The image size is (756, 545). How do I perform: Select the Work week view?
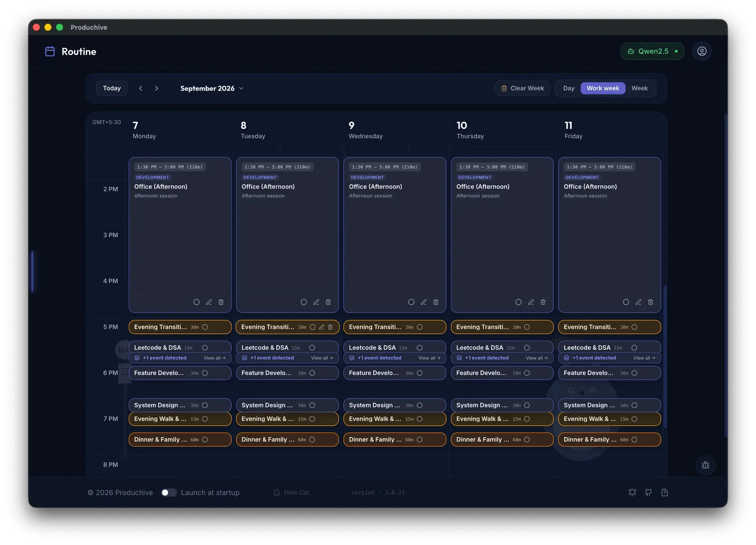603,88
